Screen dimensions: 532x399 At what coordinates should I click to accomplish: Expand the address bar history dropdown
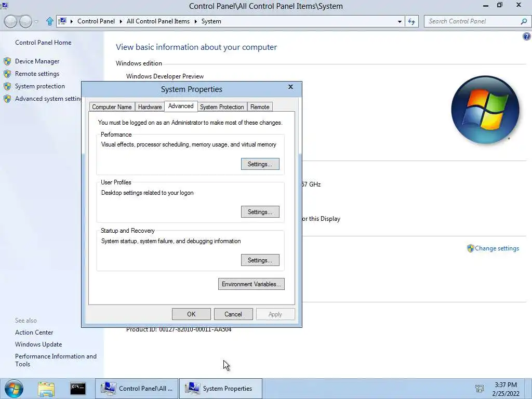click(400, 21)
